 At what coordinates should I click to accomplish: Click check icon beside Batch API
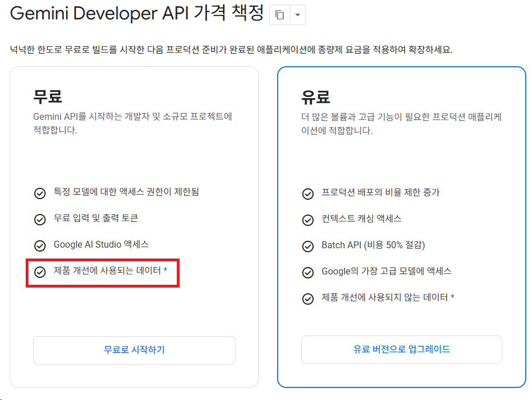coord(308,246)
